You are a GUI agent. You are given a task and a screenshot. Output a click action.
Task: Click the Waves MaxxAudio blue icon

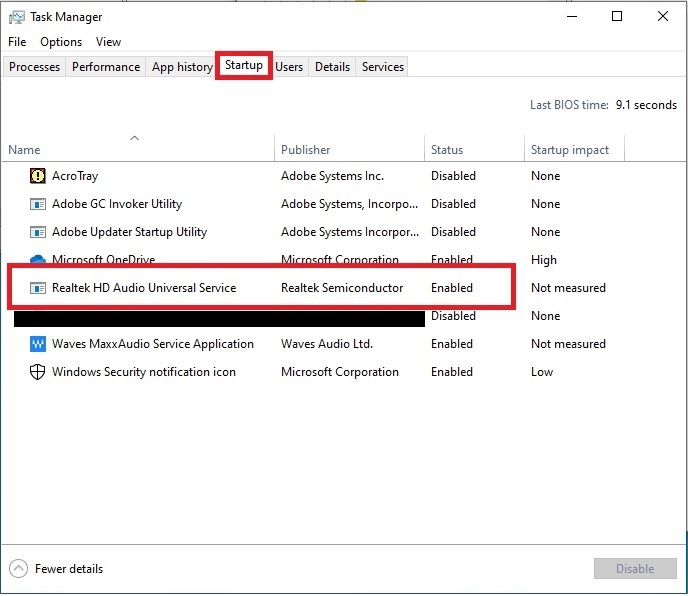38,344
